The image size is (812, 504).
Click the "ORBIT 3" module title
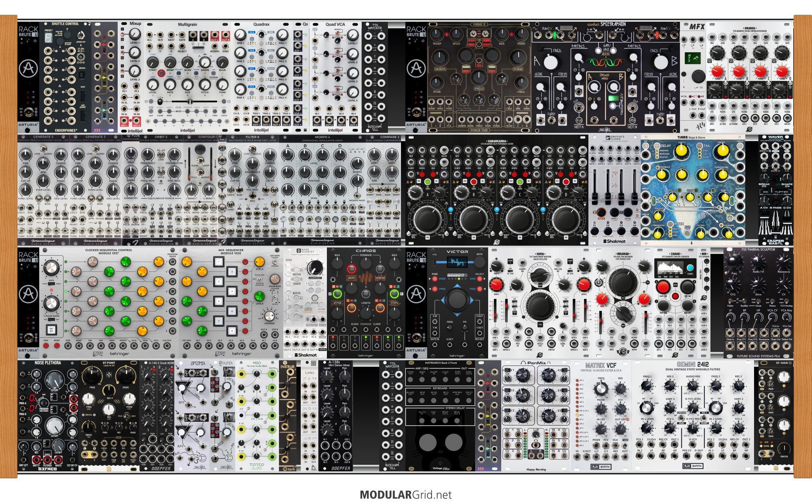pos(161,137)
